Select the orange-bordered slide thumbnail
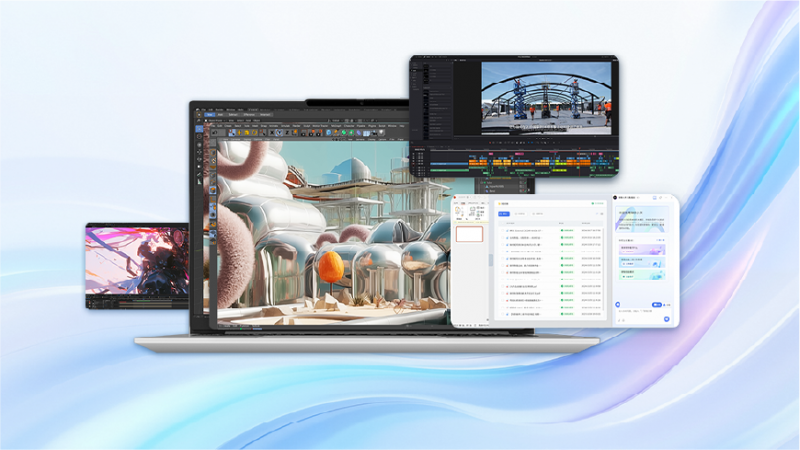Screen dimensions: 800x450 [x=469, y=234]
